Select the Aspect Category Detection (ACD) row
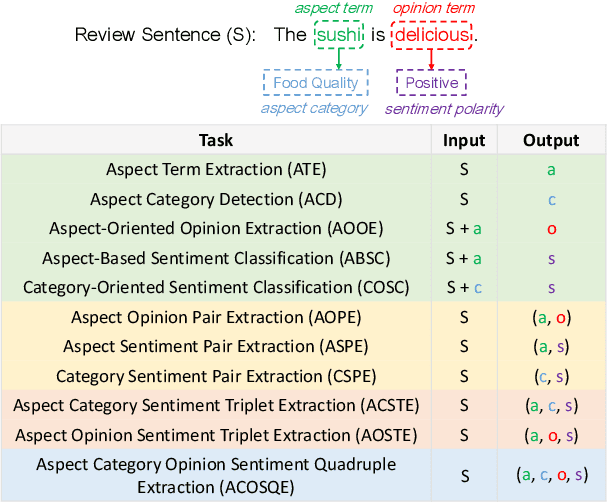Viewport: 608px width, 502px height. tap(215, 200)
